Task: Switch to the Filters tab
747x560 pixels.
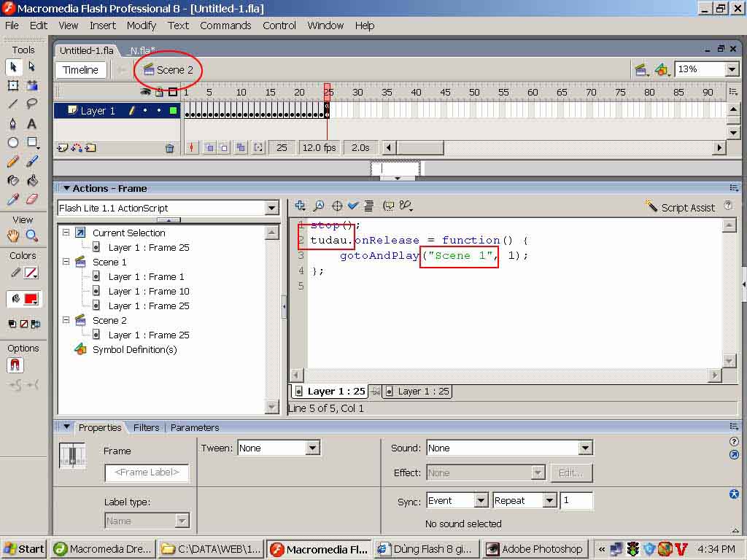Action: click(146, 427)
